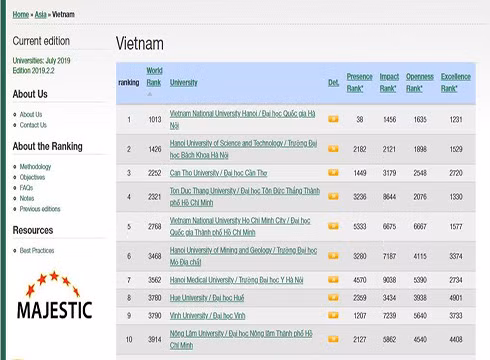Open details icon for Vietnam National University Hanoi

(x=333, y=119)
